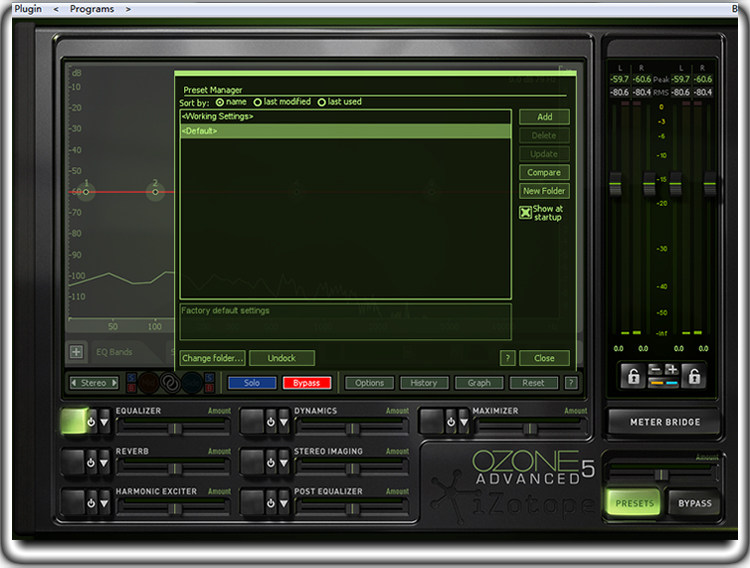Select the Default preset entry

[x=346, y=131]
